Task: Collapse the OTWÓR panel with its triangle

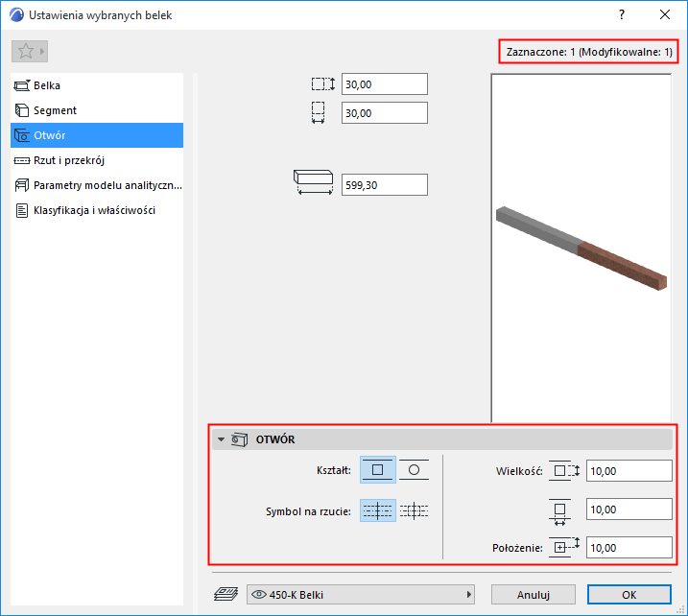Action: click(x=221, y=439)
